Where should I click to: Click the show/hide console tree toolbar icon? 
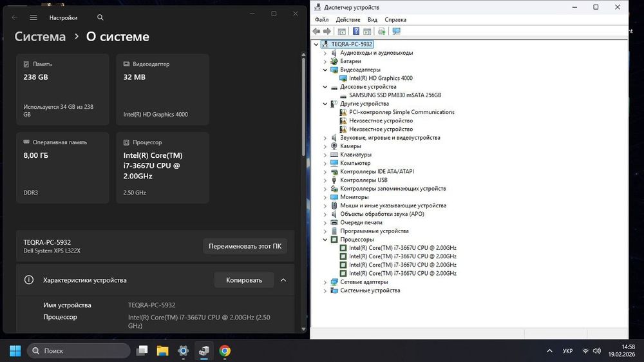[342, 31]
